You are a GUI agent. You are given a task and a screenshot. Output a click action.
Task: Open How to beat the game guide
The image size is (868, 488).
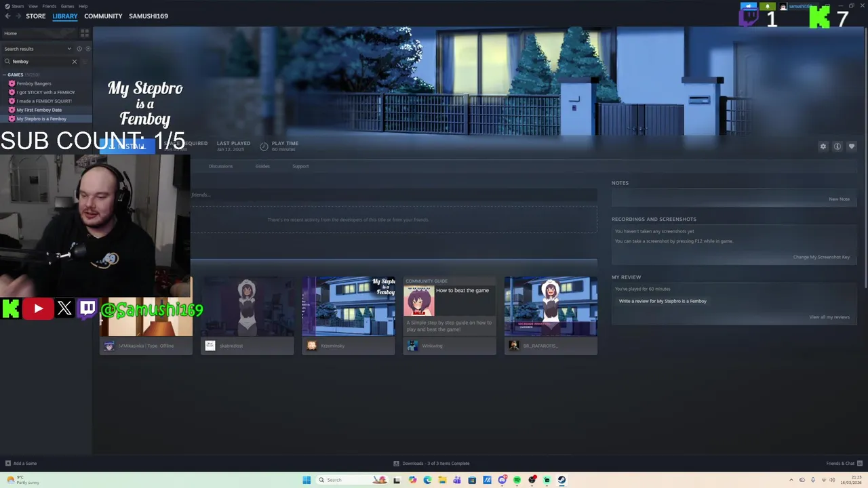(450, 306)
